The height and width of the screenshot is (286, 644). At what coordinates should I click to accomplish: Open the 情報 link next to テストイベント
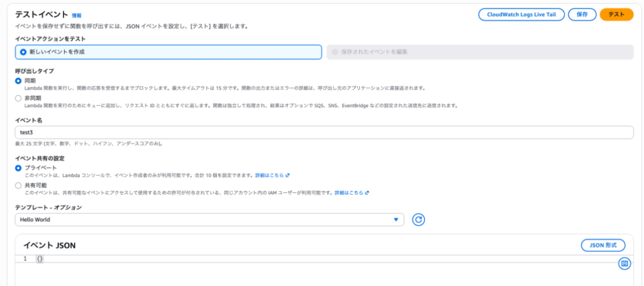pos(77,16)
